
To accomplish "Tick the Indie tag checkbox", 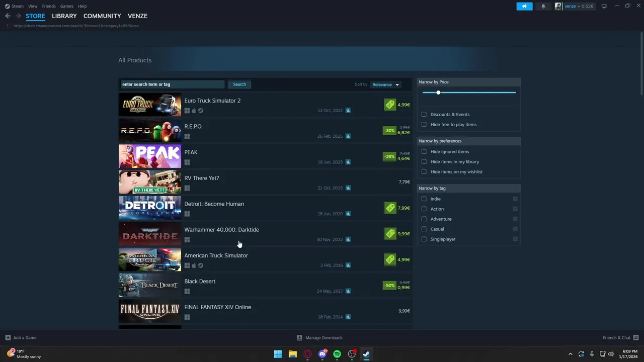I will pos(424,199).
